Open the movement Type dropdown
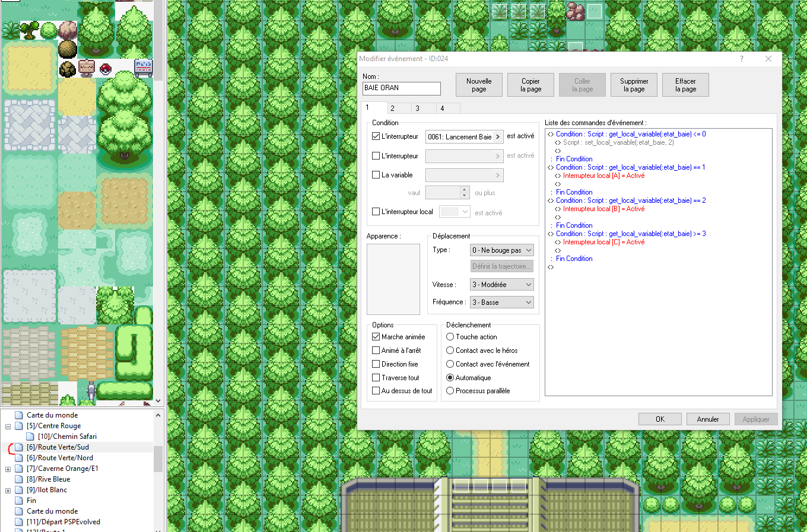 (501, 250)
